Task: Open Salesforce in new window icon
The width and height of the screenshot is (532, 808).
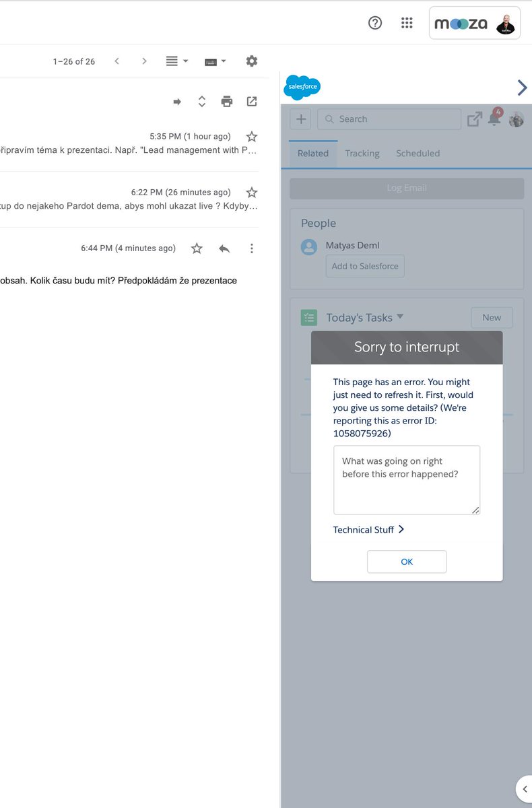Action: click(475, 119)
